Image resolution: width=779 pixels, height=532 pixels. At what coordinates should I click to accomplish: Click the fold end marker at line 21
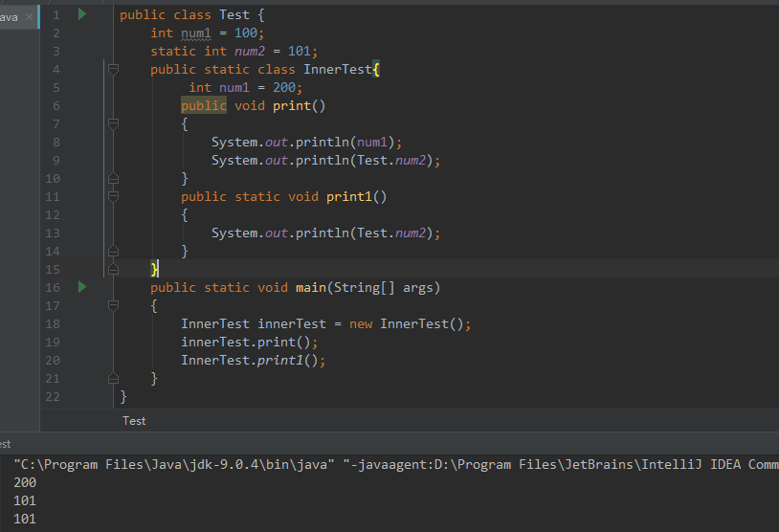point(113,379)
